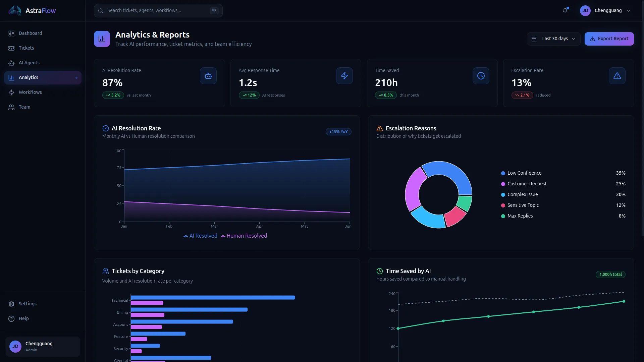Image resolution: width=644 pixels, height=362 pixels.
Task: Open AI Agents page
Action: coord(43,63)
